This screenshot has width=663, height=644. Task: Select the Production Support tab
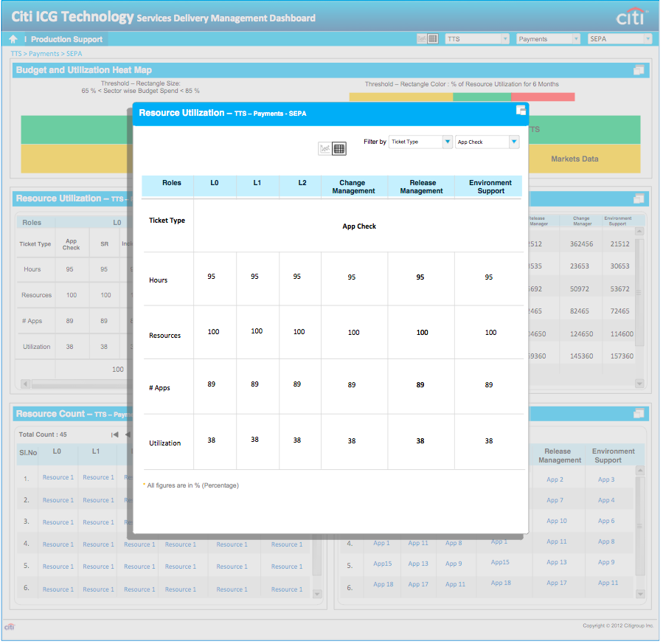tap(66, 39)
